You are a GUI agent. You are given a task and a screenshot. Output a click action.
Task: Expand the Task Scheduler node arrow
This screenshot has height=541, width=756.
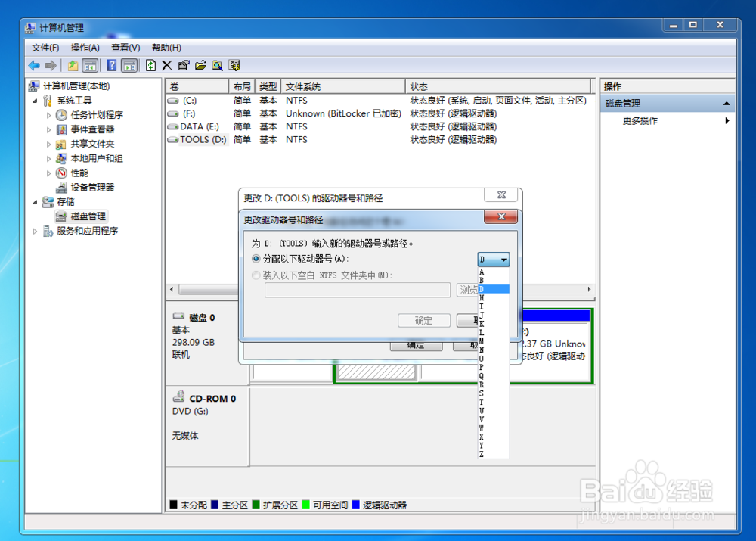48,115
